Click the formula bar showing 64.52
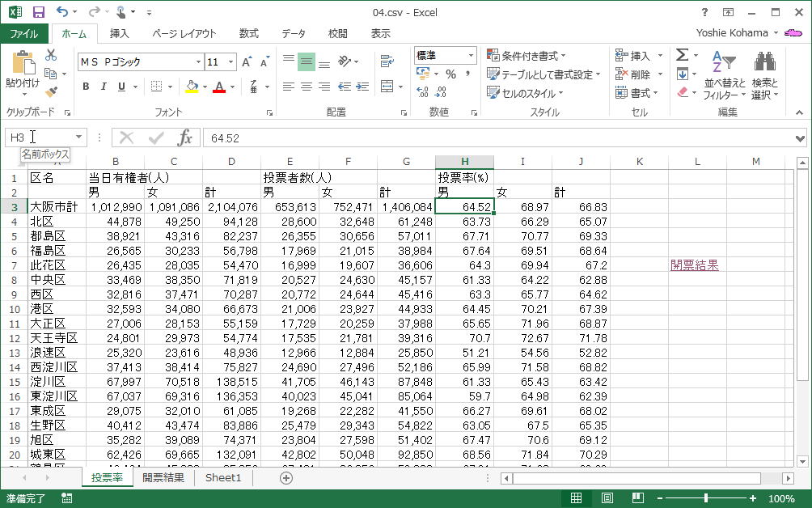The height and width of the screenshot is (508, 812). pyautogui.click(x=498, y=138)
